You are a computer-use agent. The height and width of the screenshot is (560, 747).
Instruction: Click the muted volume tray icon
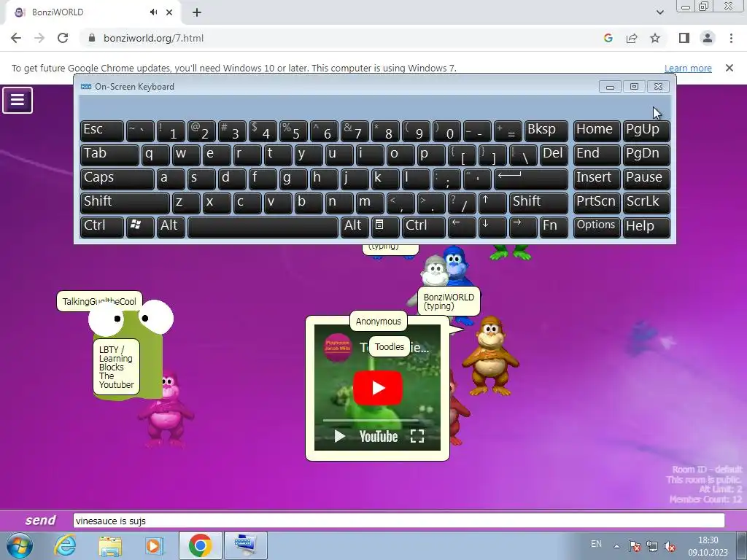click(x=670, y=546)
